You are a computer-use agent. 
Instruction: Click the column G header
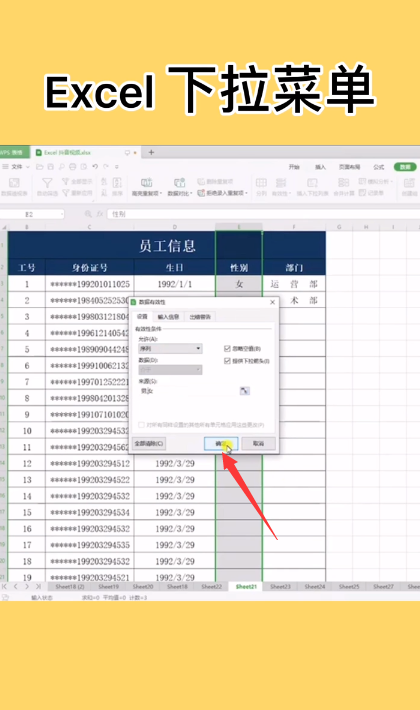pos(339,227)
